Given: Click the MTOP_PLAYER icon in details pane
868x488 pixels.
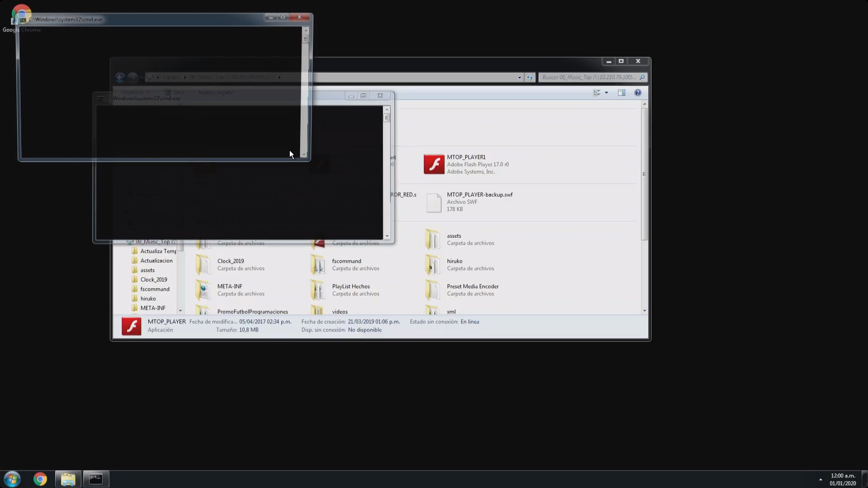Looking at the screenshot, I should [x=132, y=326].
